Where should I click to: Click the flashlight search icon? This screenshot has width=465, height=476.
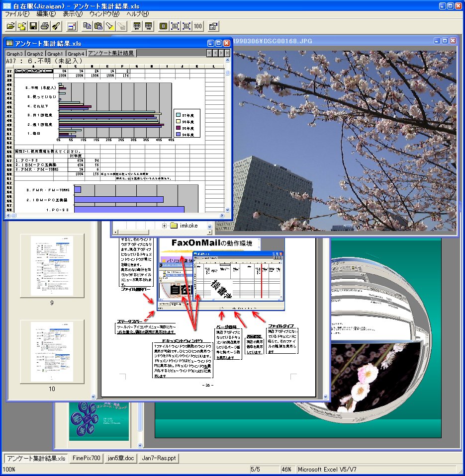pos(110,26)
